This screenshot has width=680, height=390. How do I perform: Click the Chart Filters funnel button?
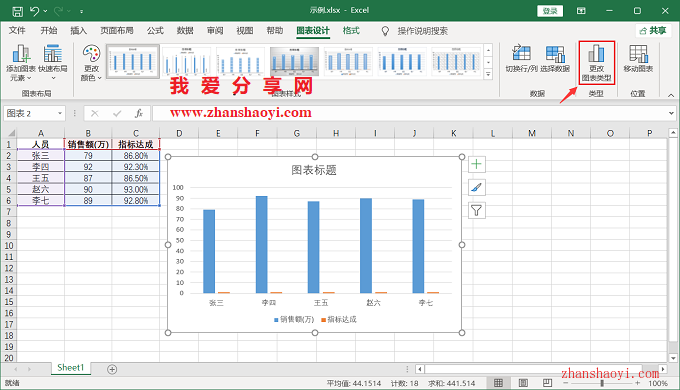477,211
